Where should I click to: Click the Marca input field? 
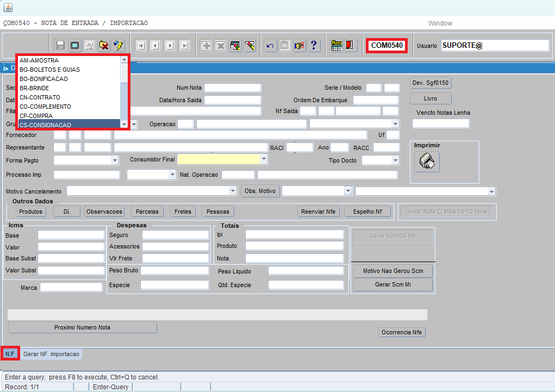tap(71, 287)
